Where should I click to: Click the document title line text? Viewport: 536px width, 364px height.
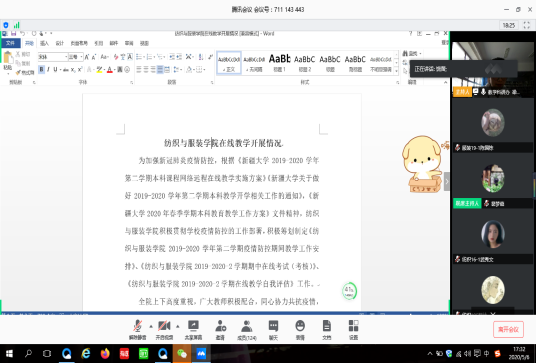pyautogui.click(x=224, y=143)
